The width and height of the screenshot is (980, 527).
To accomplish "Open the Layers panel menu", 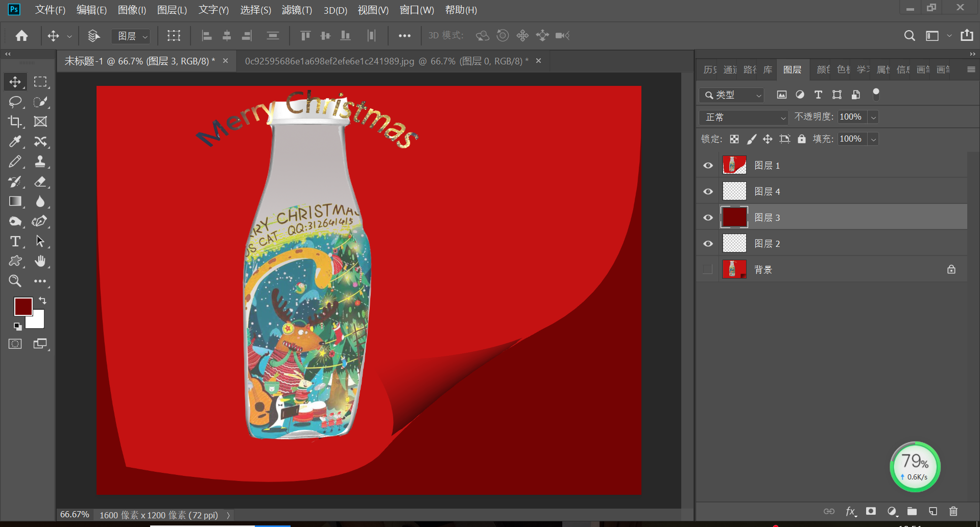I will pyautogui.click(x=971, y=70).
